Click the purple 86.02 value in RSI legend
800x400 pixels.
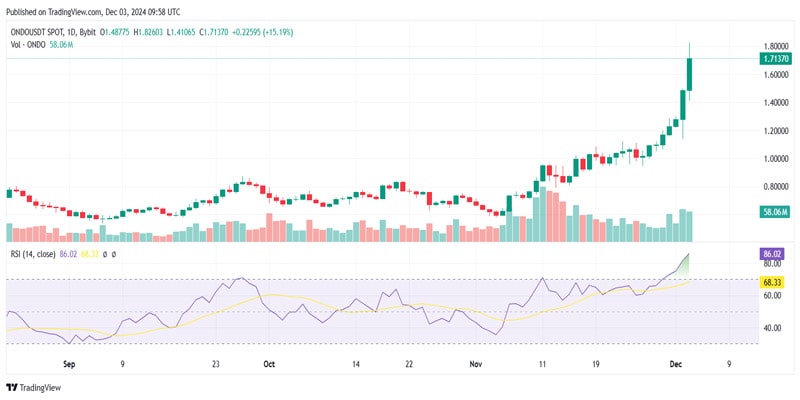pyautogui.click(x=67, y=253)
